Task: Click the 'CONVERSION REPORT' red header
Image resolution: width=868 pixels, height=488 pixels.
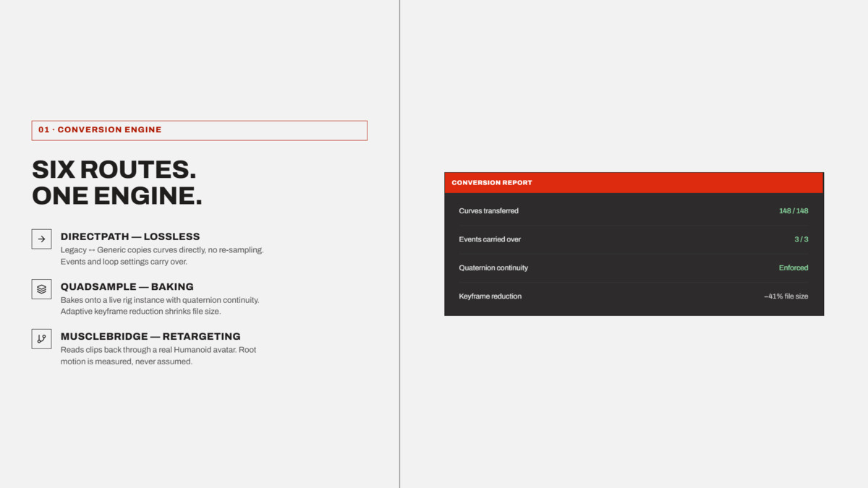Action: 634,183
